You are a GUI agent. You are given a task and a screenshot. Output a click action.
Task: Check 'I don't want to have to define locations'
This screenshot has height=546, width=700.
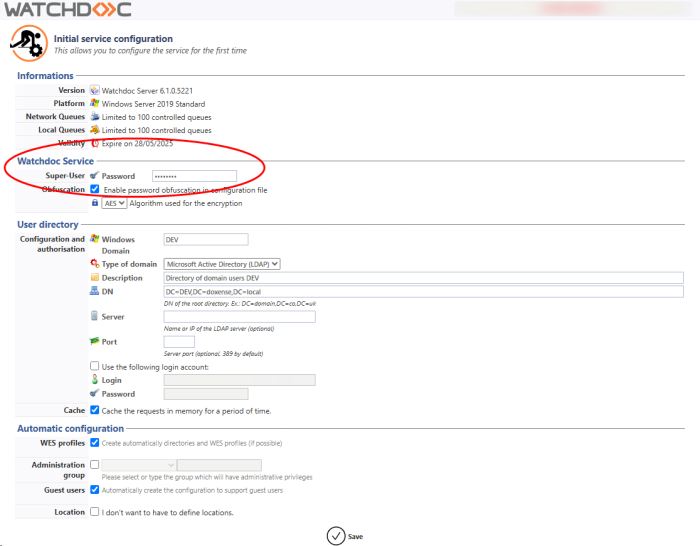pos(95,512)
